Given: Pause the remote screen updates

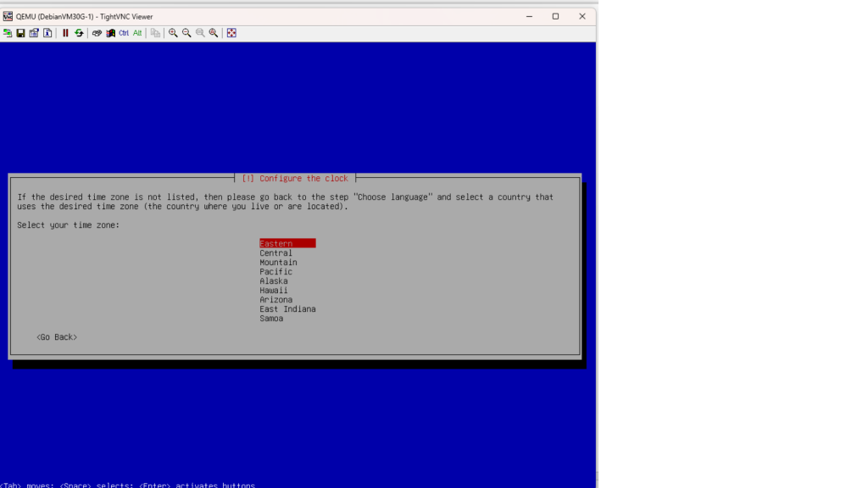Looking at the screenshot, I should [x=65, y=33].
